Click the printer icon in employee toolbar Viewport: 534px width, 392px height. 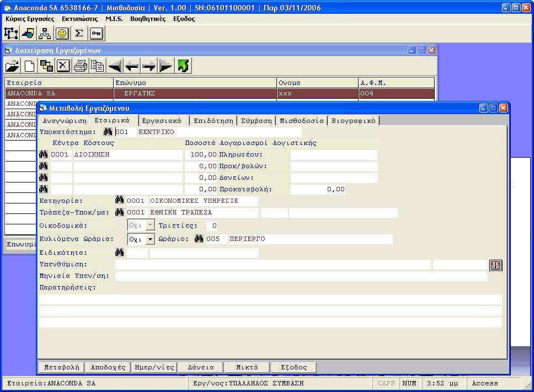click(x=81, y=66)
